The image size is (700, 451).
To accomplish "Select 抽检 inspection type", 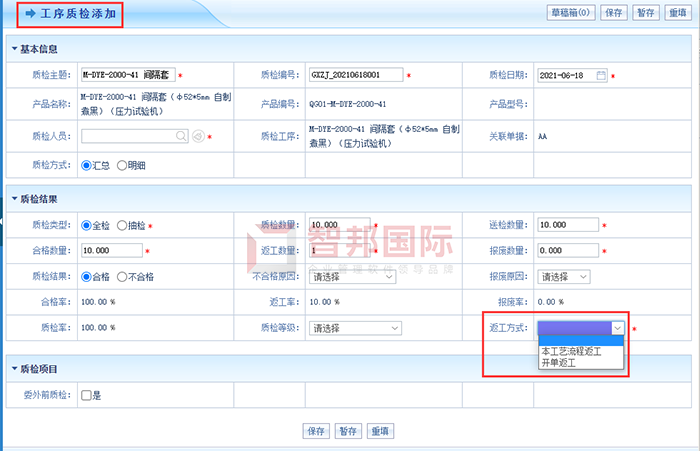I will point(122,226).
